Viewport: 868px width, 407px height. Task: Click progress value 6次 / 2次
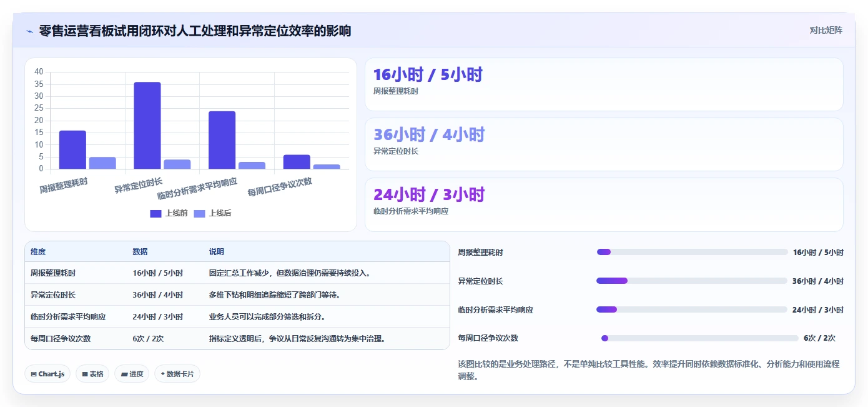click(x=819, y=338)
